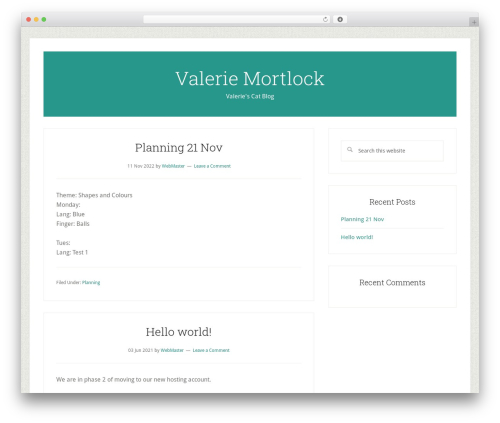Click the Recent Comments widget heading
500x423 pixels.
pyautogui.click(x=392, y=283)
